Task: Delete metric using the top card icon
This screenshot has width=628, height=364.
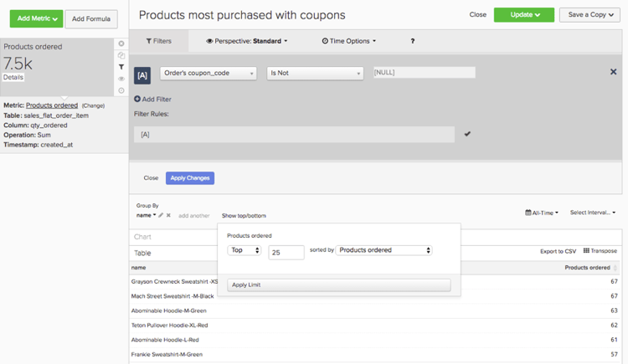Action: pyautogui.click(x=121, y=44)
